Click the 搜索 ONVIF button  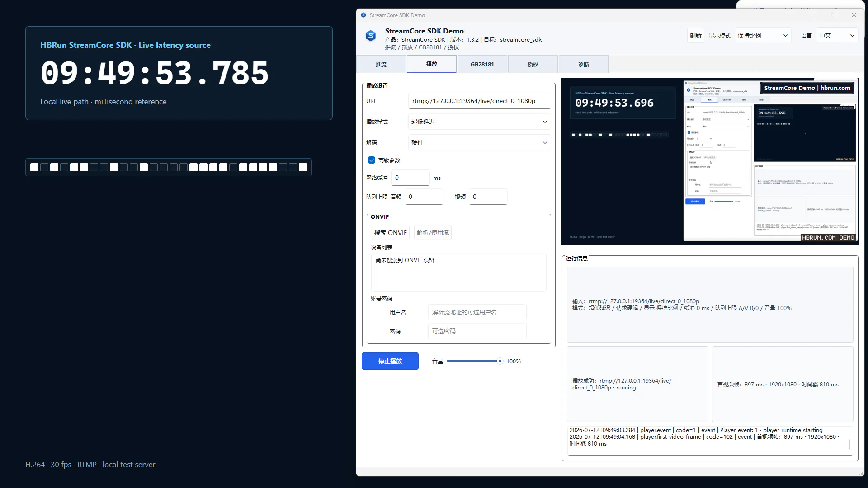(391, 233)
